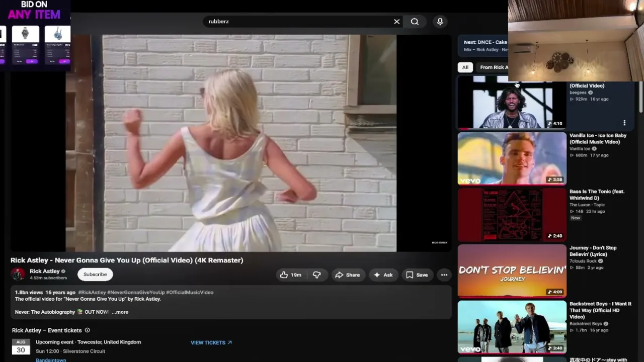
Task: Click the 'Never Gonna Give You Up' video title
Action: point(127,260)
